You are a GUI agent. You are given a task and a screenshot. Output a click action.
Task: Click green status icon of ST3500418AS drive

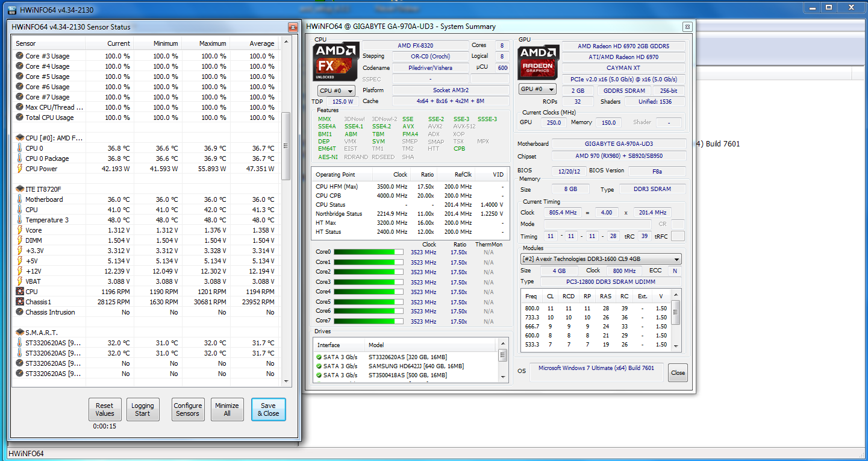[319, 375]
